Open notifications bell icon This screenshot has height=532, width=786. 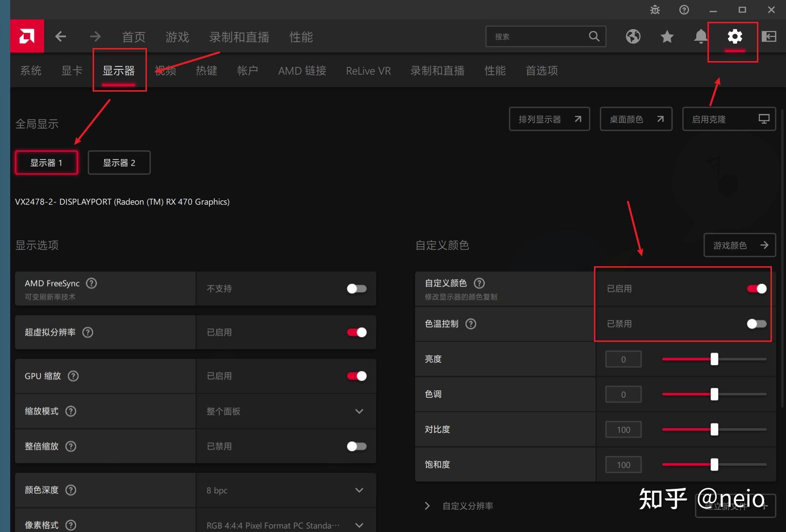[701, 36]
